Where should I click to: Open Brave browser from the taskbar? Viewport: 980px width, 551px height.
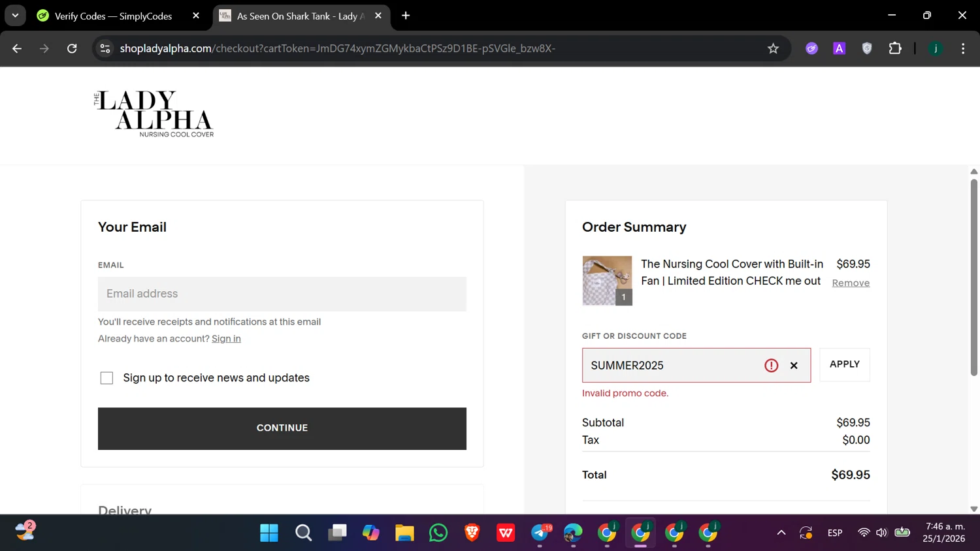coord(472,533)
